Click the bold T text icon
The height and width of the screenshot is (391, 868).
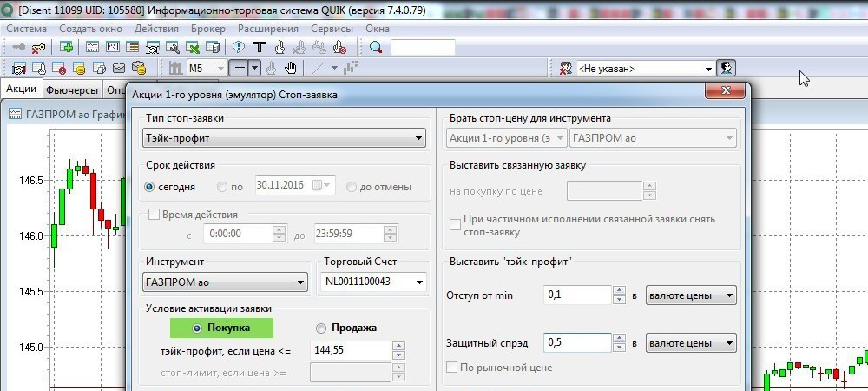coord(259,48)
